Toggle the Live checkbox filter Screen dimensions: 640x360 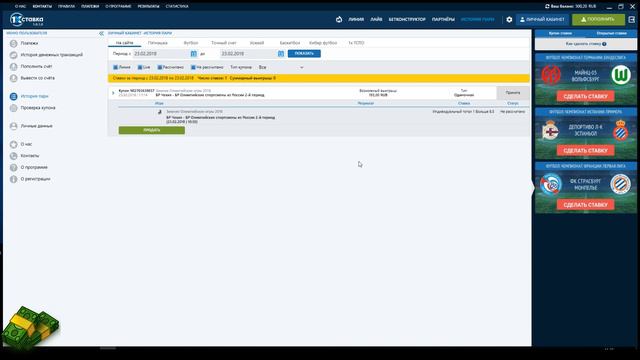click(140, 67)
